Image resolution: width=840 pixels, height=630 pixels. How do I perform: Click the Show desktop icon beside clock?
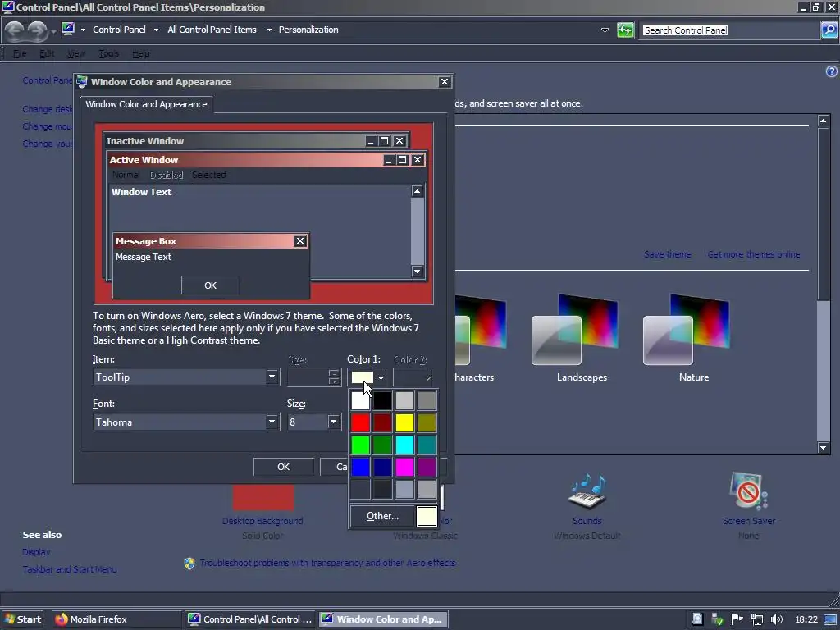pyautogui.click(x=831, y=619)
